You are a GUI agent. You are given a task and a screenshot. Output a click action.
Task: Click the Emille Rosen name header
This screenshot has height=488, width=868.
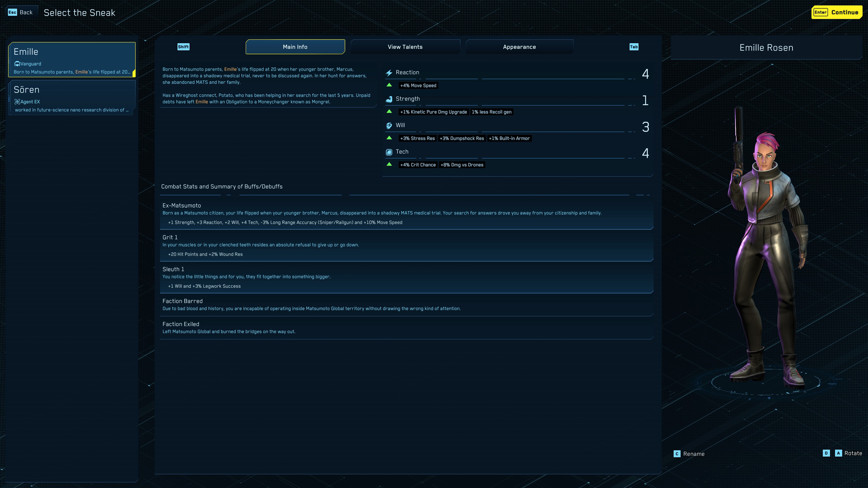(766, 48)
